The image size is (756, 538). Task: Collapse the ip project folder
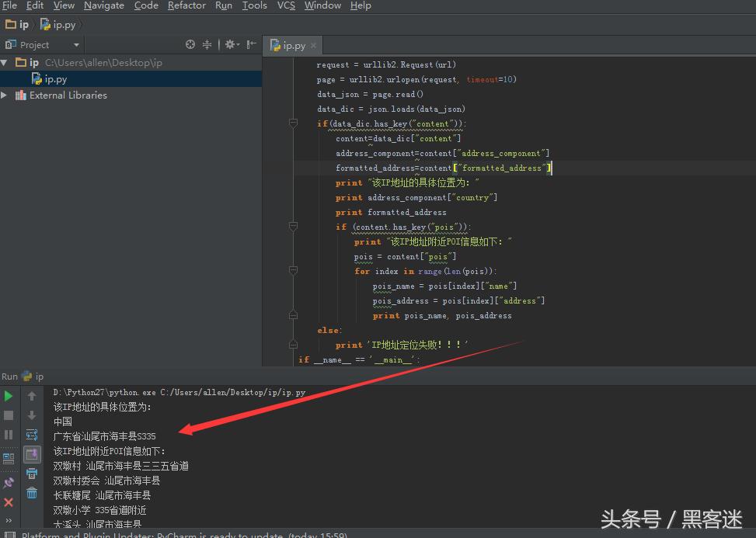[5, 63]
